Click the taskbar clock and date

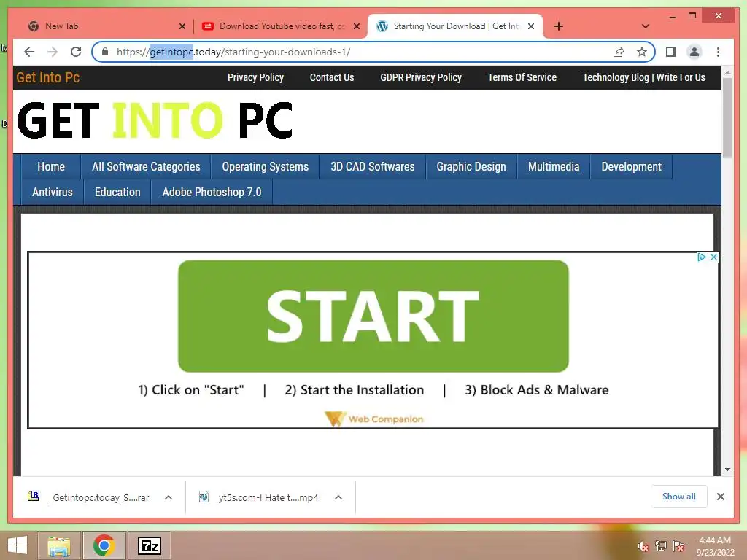(x=715, y=546)
